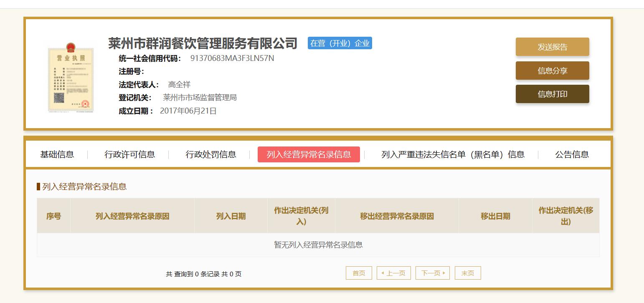Click the 注册号 label
This screenshot has height=303, width=644.
131,71
